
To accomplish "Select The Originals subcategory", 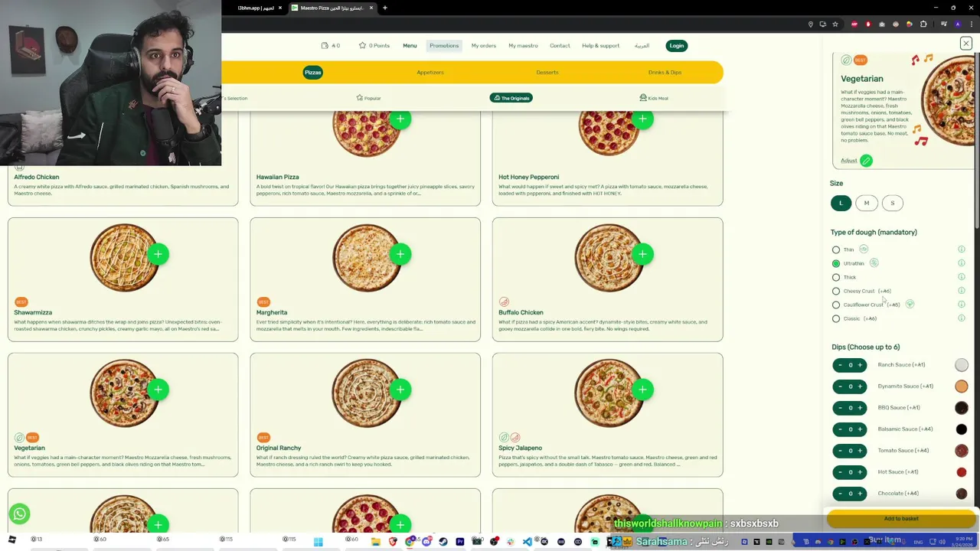I will [511, 98].
